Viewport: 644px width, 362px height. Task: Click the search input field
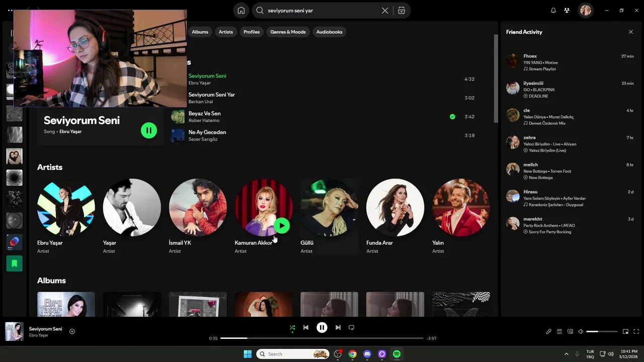tap(322, 11)
